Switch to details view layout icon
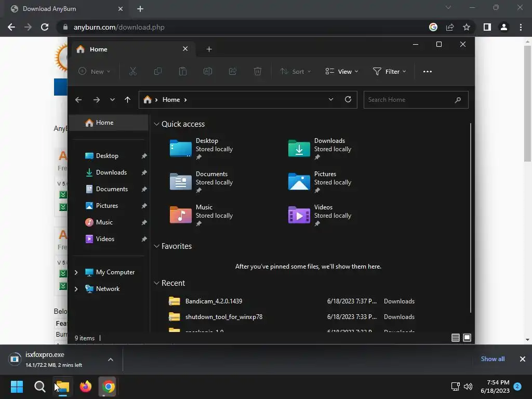The image size is (532, 399). pos(455,338)
